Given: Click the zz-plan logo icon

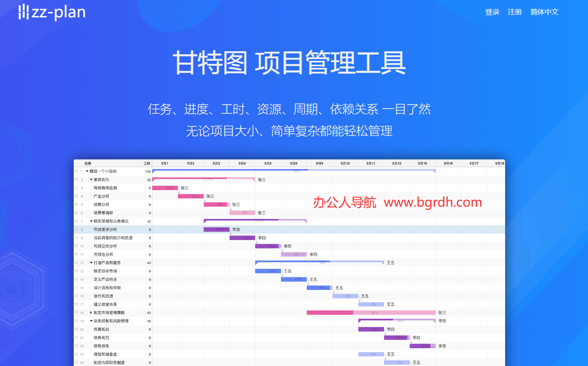Looking at the screenshot, I should point(23,12).
